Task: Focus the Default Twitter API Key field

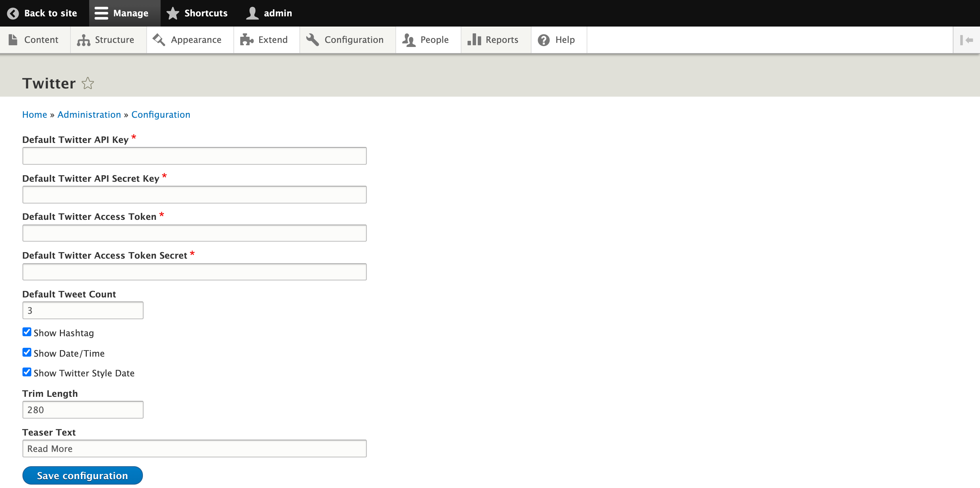Action: [x=194, y=156]
